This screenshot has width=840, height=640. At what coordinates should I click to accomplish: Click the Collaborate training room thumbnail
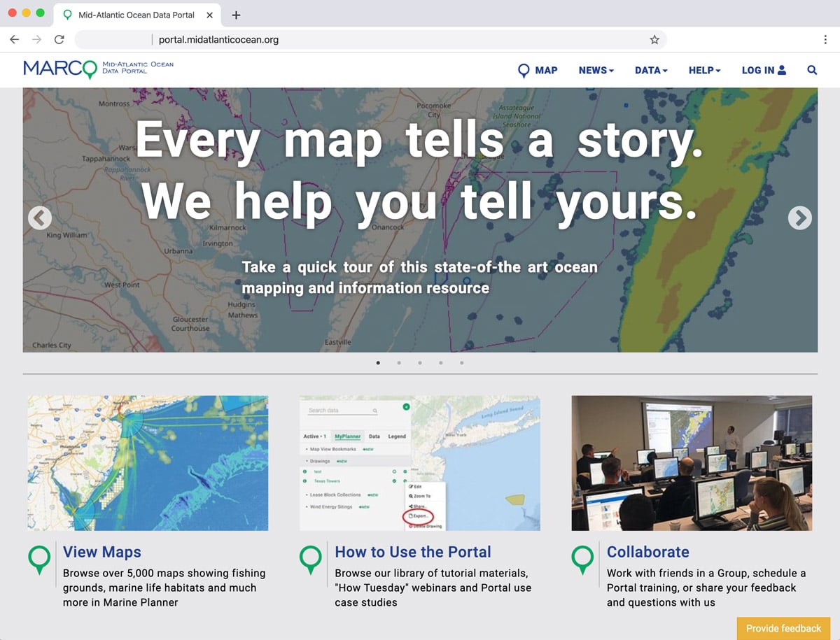point(692,463)
